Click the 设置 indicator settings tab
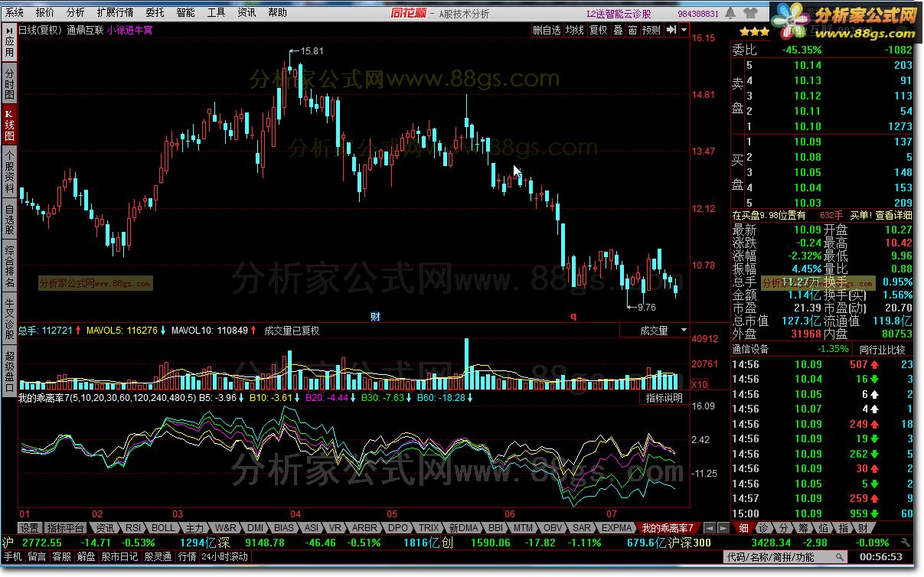Viewport: 924px width, 577px height. 29,528
